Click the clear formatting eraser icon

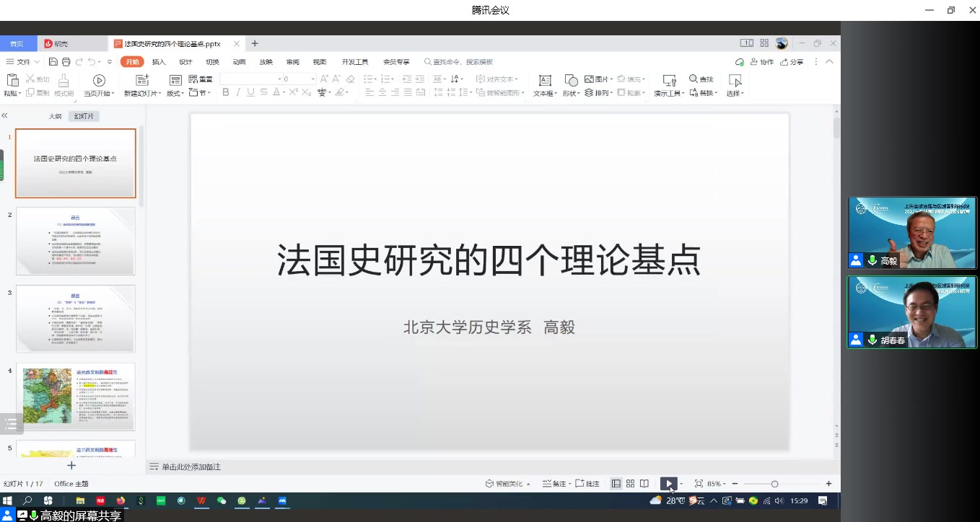[351, 79]
